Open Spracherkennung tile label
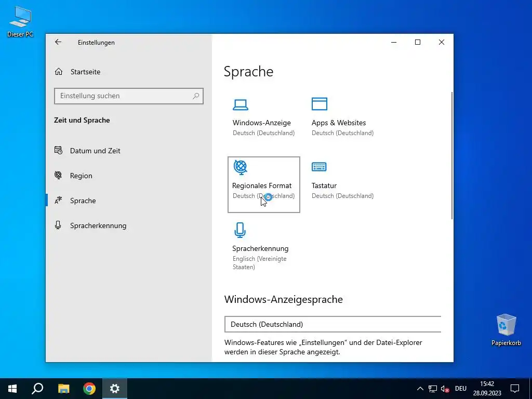 pos(260,248)
